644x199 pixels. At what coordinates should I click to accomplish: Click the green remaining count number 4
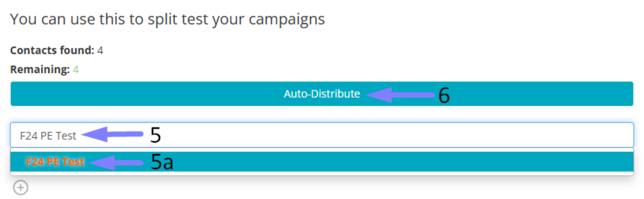[76, 69]
